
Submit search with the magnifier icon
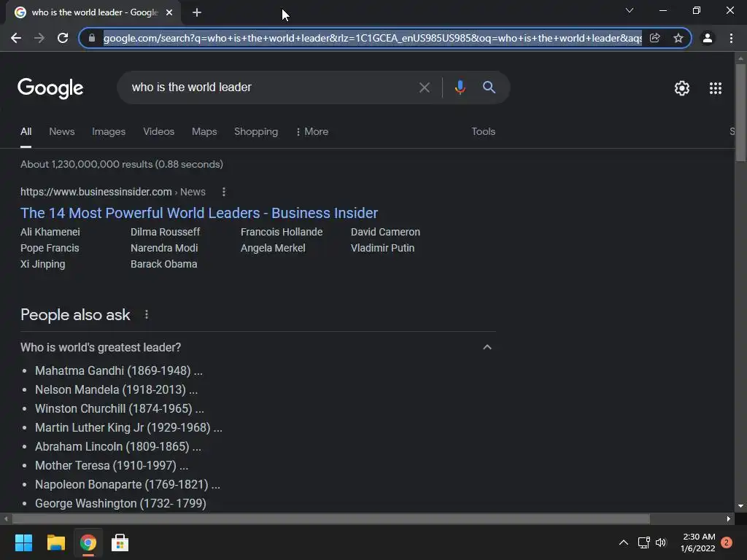(x=489, y=87)
